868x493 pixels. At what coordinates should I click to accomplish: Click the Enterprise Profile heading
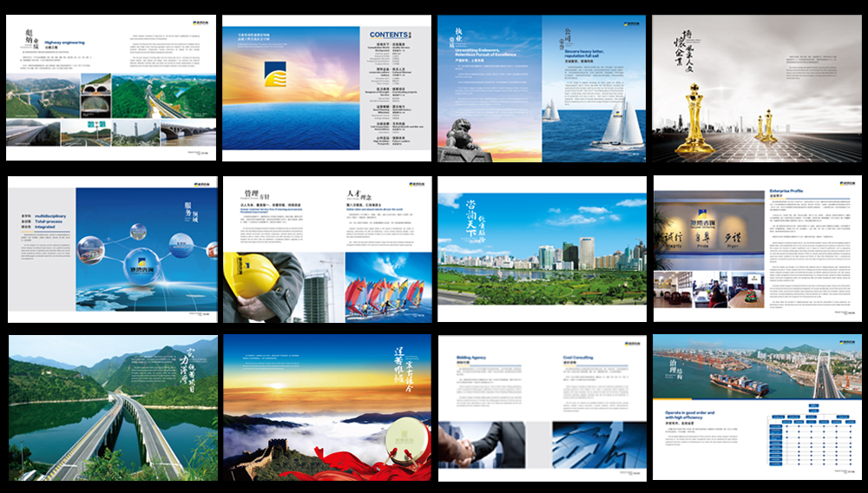(792, 191)
